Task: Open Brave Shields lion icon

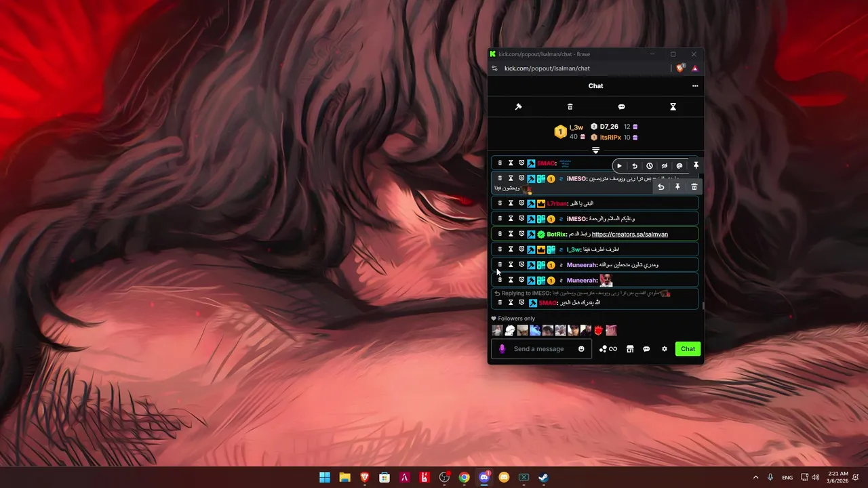Action: (x=680, y=68)
